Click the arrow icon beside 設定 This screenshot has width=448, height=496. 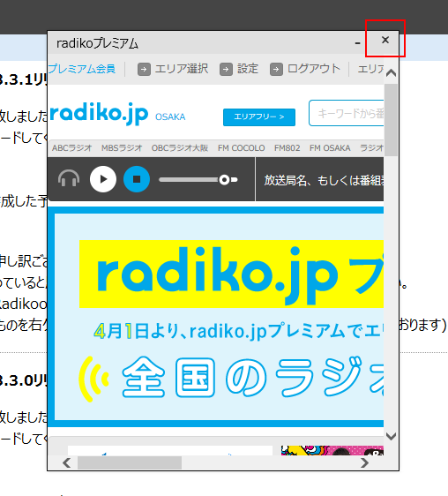coord(226,69)
